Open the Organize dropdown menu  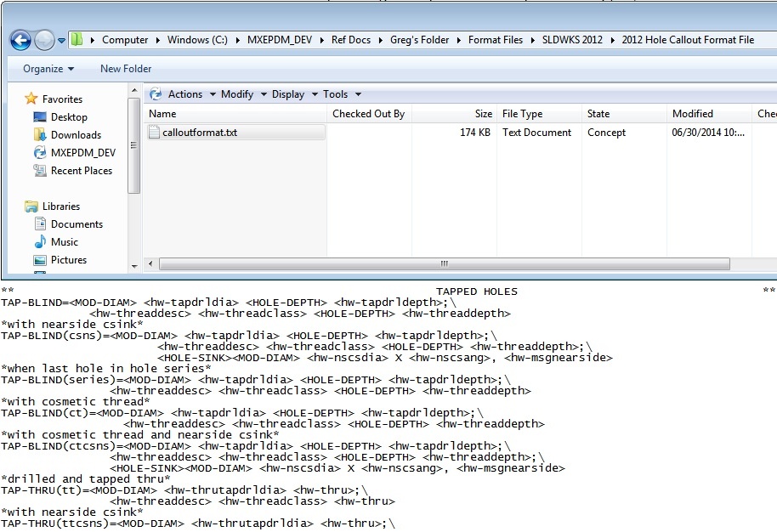pos(48,69)
